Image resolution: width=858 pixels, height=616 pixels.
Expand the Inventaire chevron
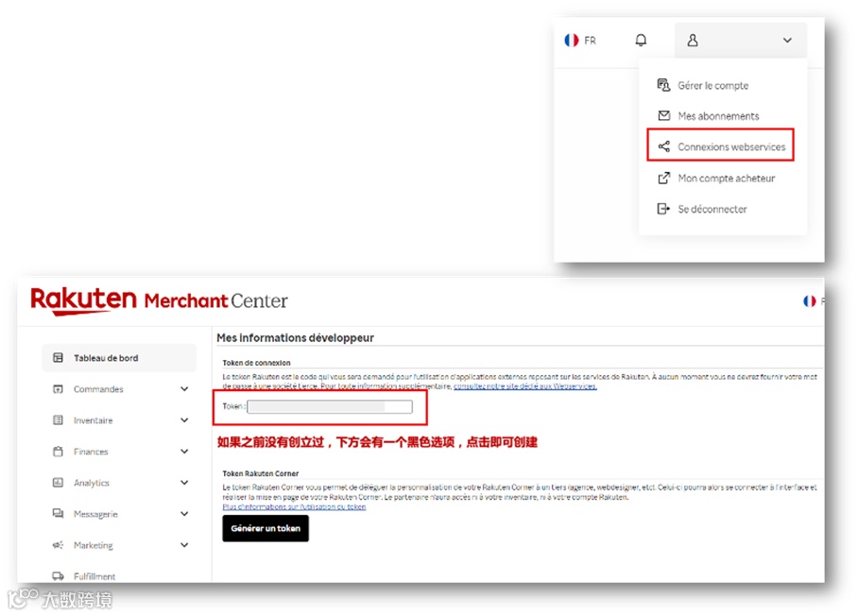tap(184, 420)
